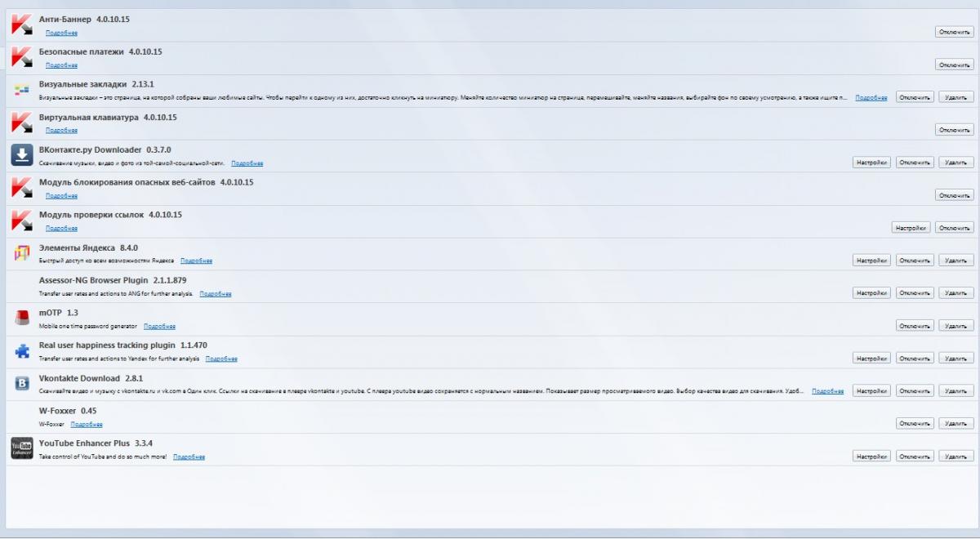Disable Элементы Яндекса with Отключить
Viewport: 980px width, 539px height.
(915, 261)
